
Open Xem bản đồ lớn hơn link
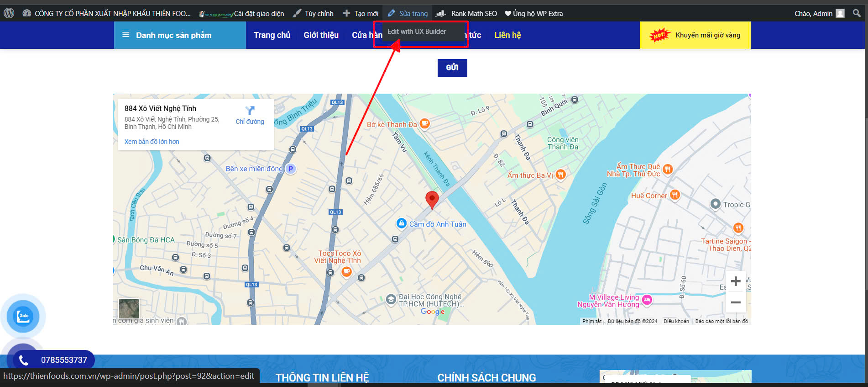pos(152,142)
